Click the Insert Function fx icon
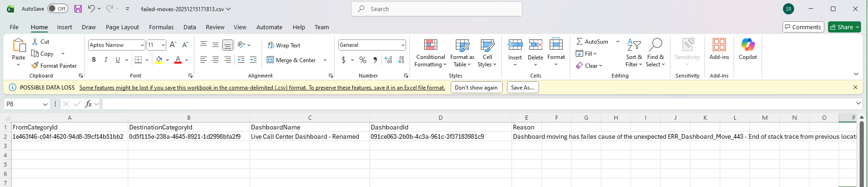This screenshot has height=187, width=868. [88, 104]
